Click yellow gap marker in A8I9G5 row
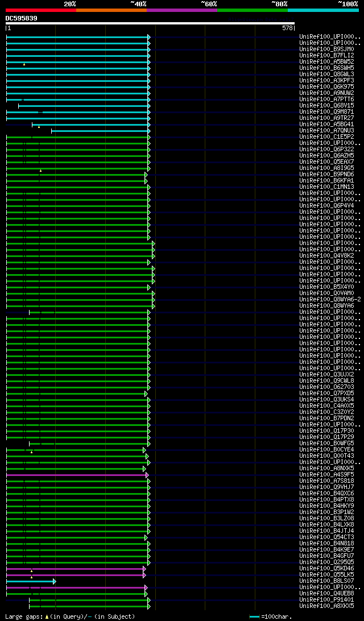The width and height of the screenshot is (364, 621). click(x=40, y=170)
